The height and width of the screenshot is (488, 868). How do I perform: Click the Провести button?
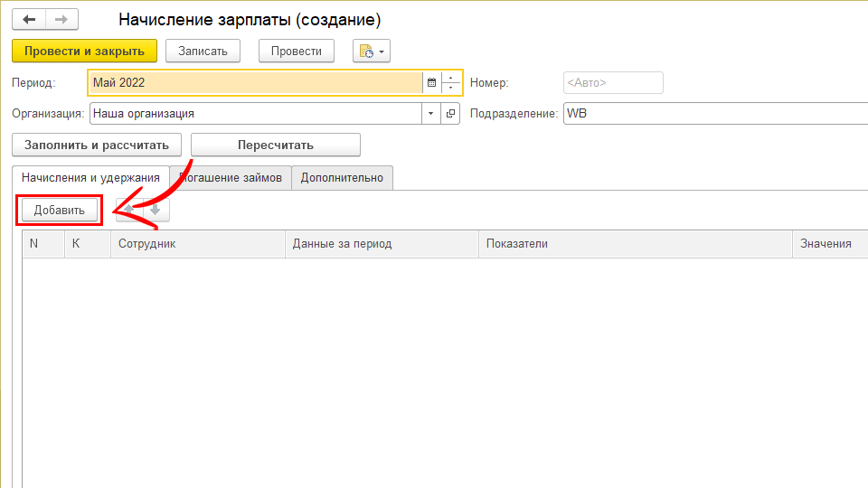tap(296, 52)
